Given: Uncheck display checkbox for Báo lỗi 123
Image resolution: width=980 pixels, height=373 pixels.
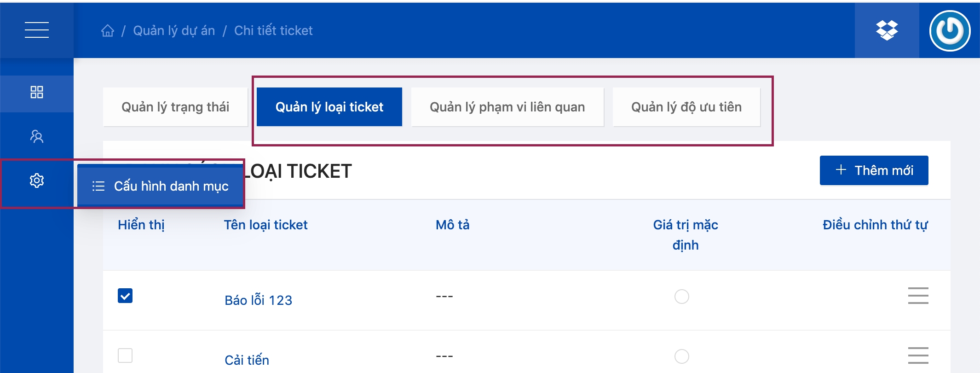Looking at the screenshot, I should [125, 296].
